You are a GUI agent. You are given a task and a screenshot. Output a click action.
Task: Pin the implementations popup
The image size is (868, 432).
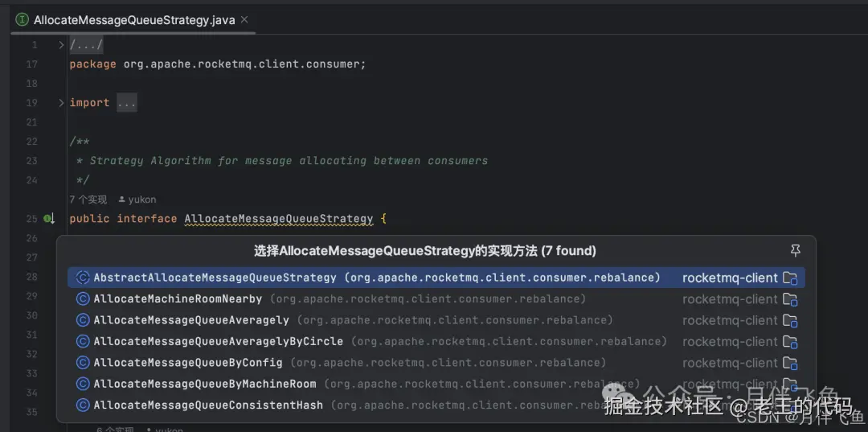(796, 251)
